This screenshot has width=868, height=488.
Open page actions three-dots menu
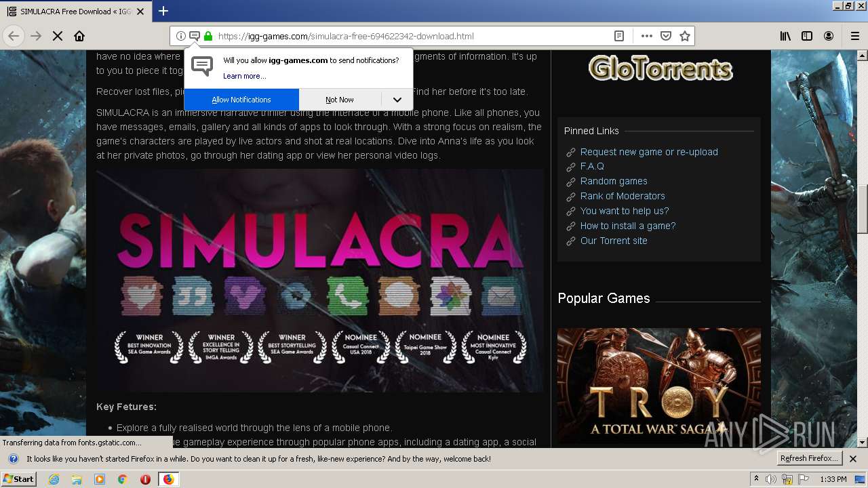coord(647,36)
